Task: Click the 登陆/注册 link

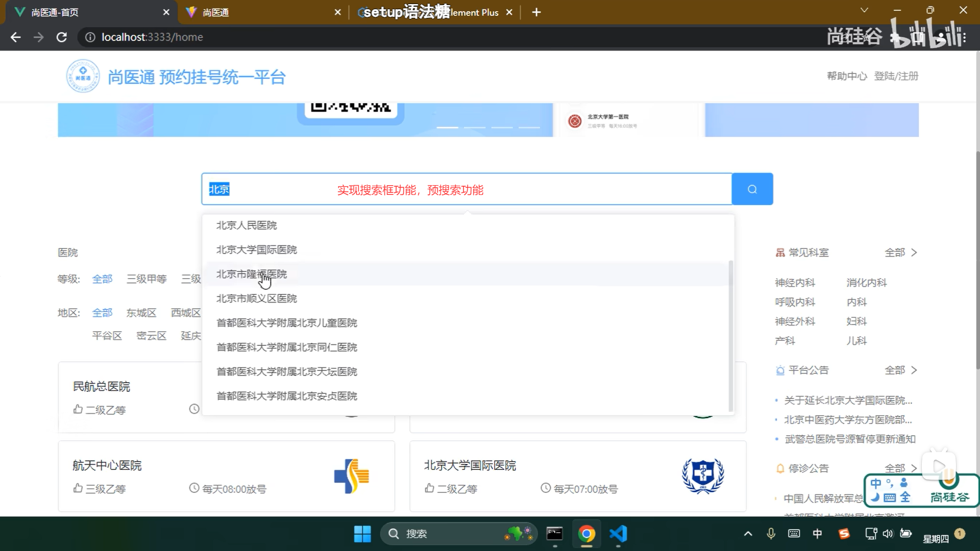Action: pos(896,76)
